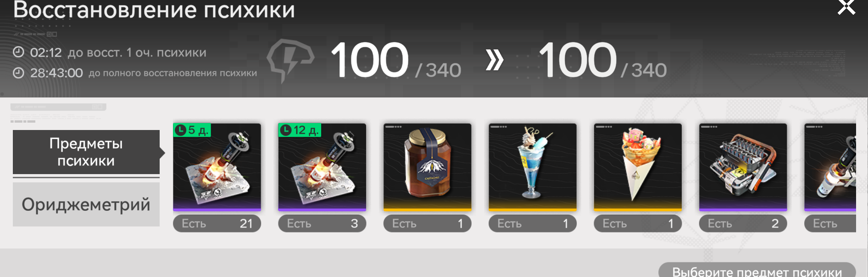Select the sanity potion expiring in 12 days
868x277 pixels.
[322, 167]
